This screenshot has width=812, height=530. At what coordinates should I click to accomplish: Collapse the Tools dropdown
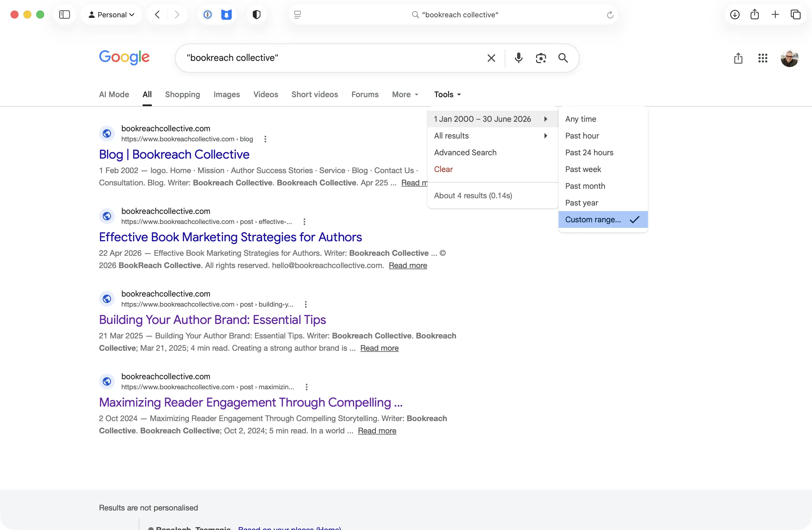click(447, 95)
